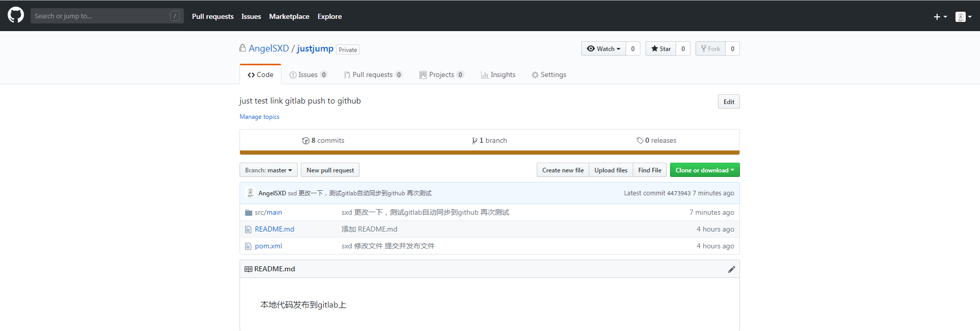Open the src/main folder
This screenshot has width=980, height=331.
tap(268, 212)
